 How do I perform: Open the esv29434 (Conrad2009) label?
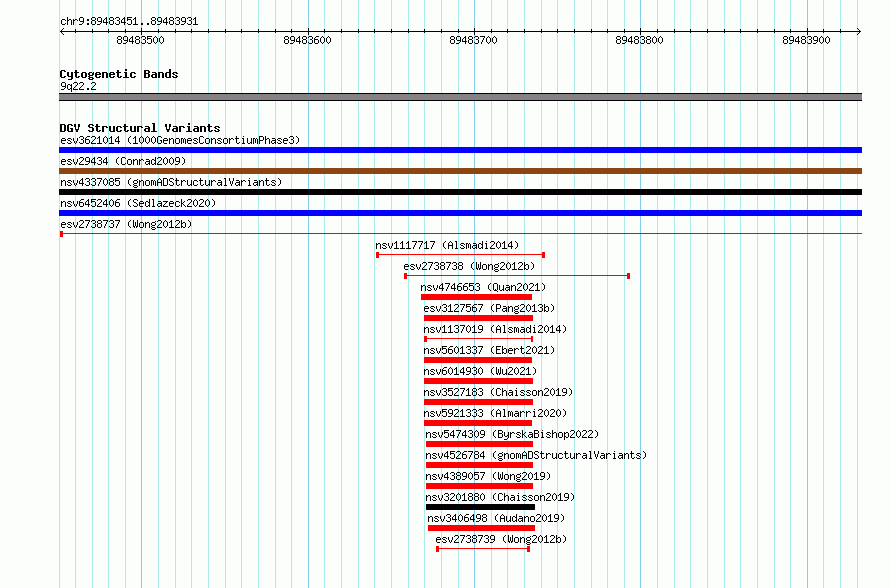pos(123,161)
